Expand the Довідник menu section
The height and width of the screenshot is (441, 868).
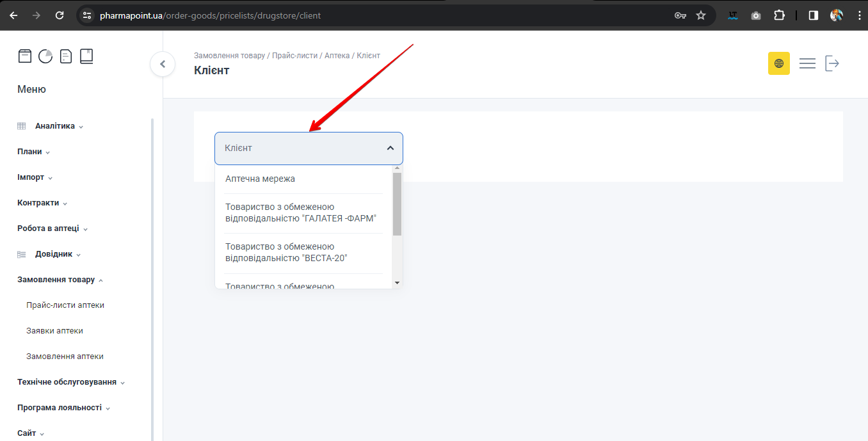pyautogui.click(x=54, y=254)
